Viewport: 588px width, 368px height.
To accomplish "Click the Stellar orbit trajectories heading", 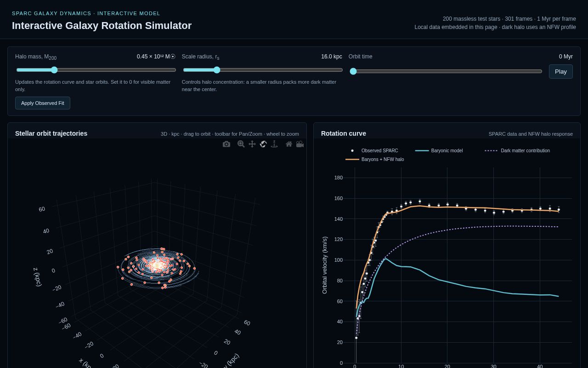I will click(x=51, y=133).
